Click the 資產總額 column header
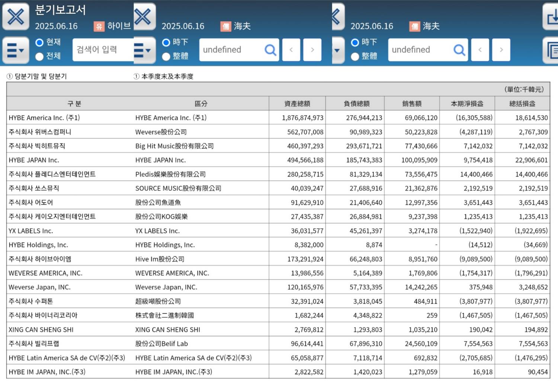Screen dimensions: 558x392 pyautogui.click(x=297, y=104)
